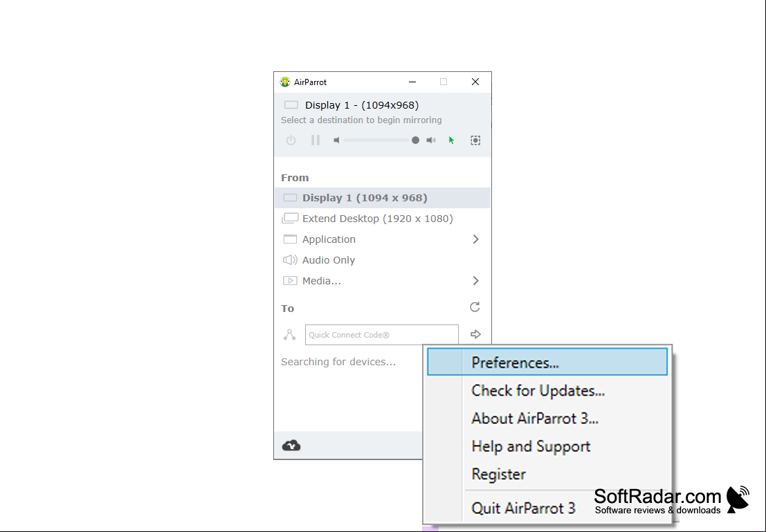Select Help and Support menu entry

point(547,446)
